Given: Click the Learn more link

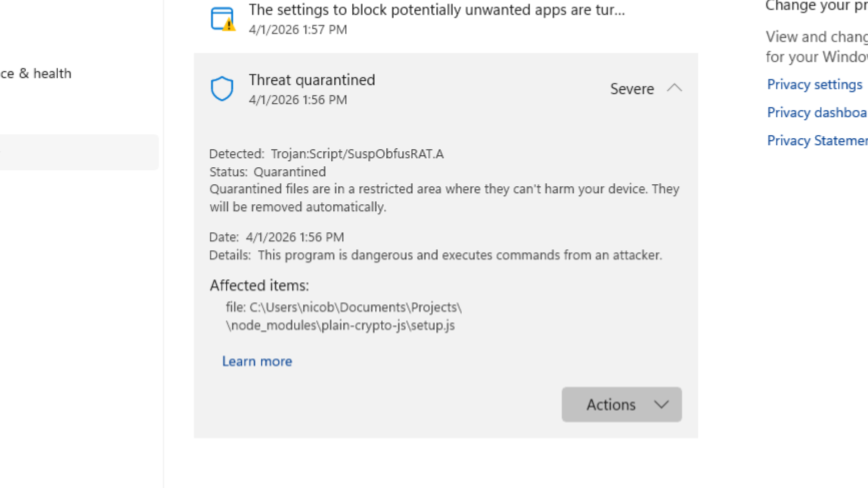Looking at the screenshot, I should point(257,361).
